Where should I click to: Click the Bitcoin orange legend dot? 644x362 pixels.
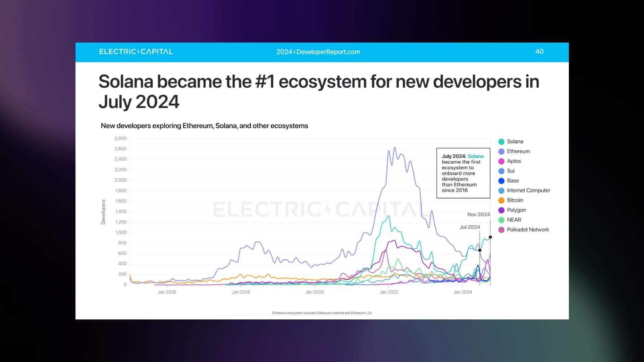pos(501,200)
